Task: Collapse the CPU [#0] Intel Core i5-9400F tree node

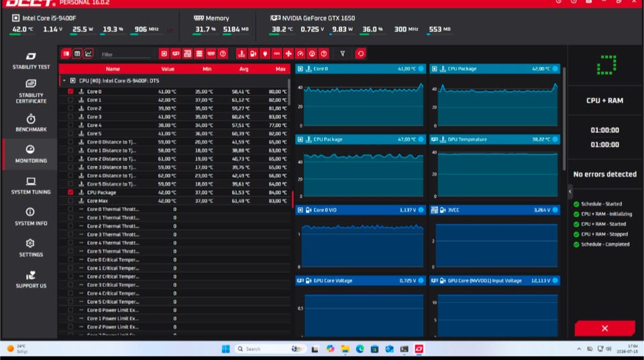Action: pos(64,81)
